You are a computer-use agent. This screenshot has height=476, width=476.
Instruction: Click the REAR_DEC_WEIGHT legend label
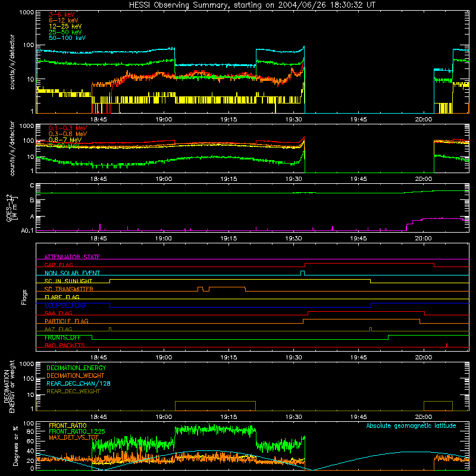(x=73, y=392)
